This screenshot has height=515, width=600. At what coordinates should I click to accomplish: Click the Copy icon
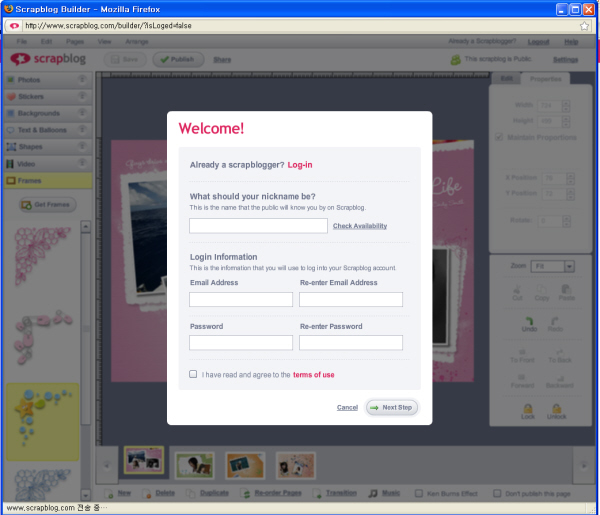[541, 293]
